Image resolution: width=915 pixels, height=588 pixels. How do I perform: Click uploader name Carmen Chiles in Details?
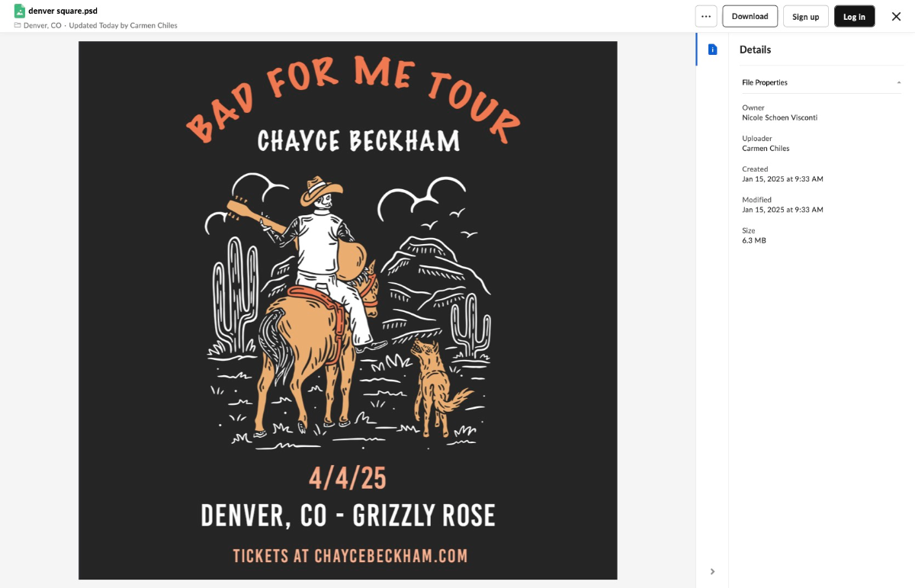pos(766,148)
